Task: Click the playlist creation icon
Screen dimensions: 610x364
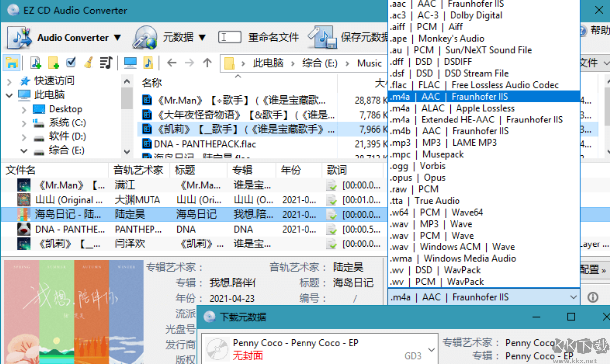Action: tap(106, 62)
